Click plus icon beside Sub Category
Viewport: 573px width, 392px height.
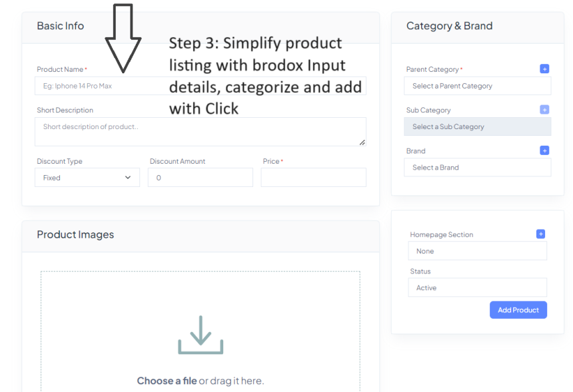(544, 110)
